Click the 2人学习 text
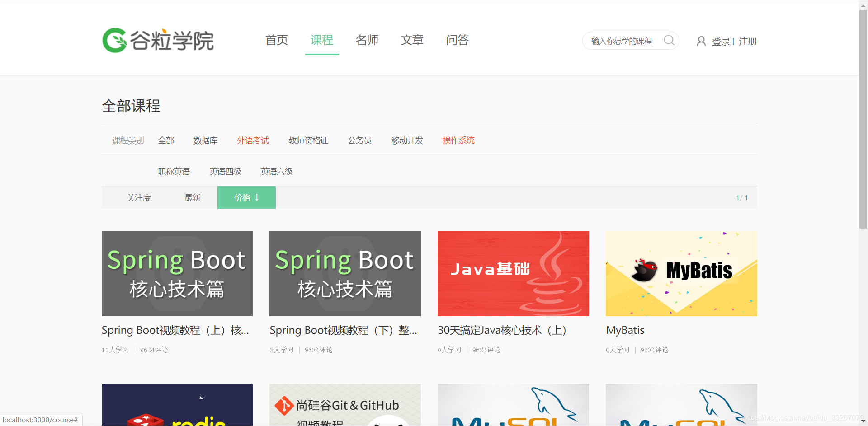The width and height of the screenshot is (868, 426). 282,350
